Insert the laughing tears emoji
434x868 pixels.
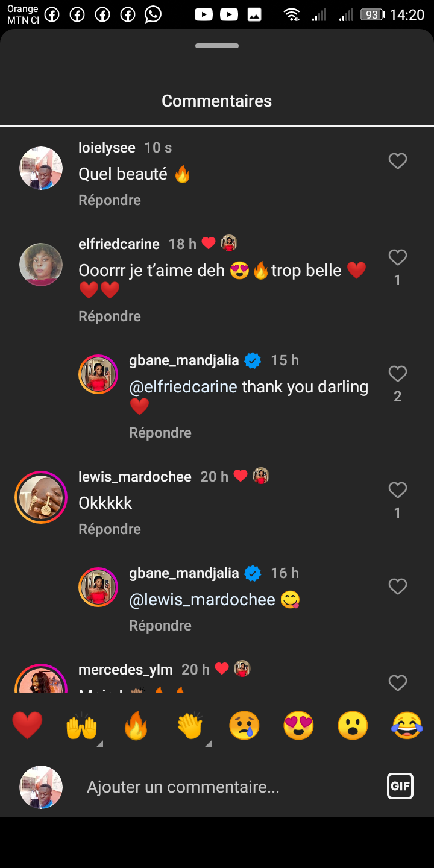click(x=407, y=725)
